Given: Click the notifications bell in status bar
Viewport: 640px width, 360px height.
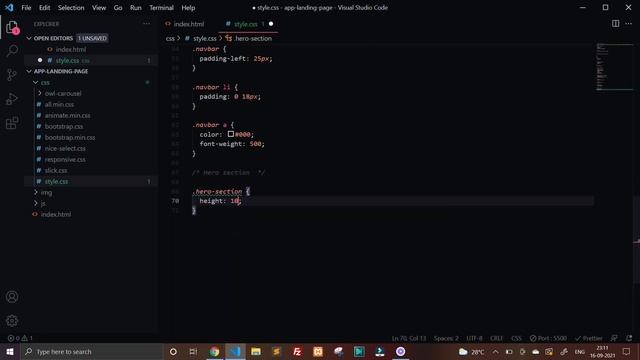Looking at the screenshot, I should coord(629,338).
